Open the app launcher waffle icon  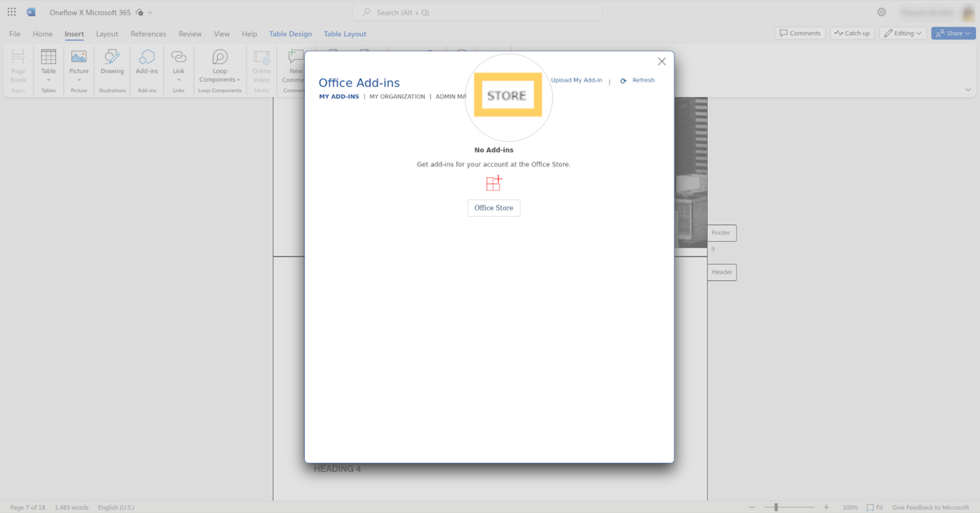pos(11,12)
